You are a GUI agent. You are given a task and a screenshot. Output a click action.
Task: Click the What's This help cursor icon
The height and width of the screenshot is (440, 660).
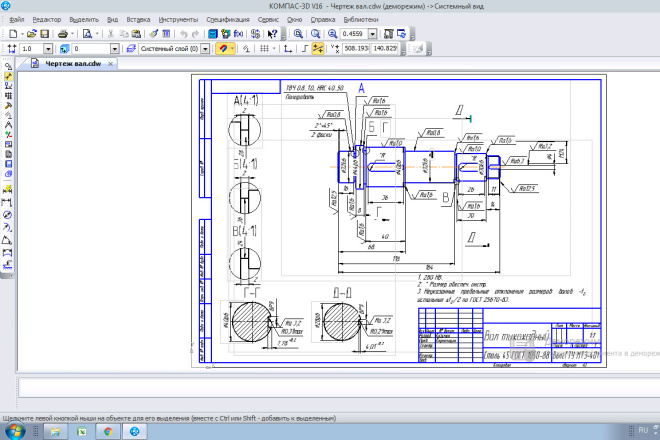[272, 34]
